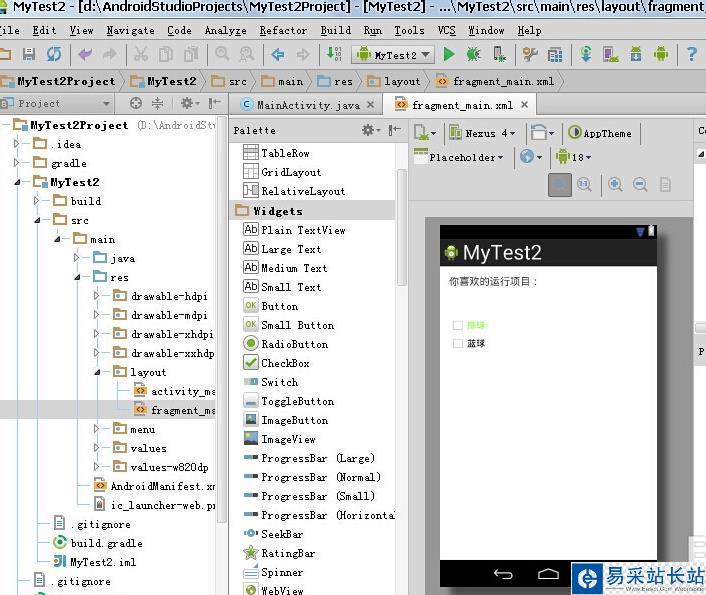Click the Synchronize refresh icon

point(54,55)
